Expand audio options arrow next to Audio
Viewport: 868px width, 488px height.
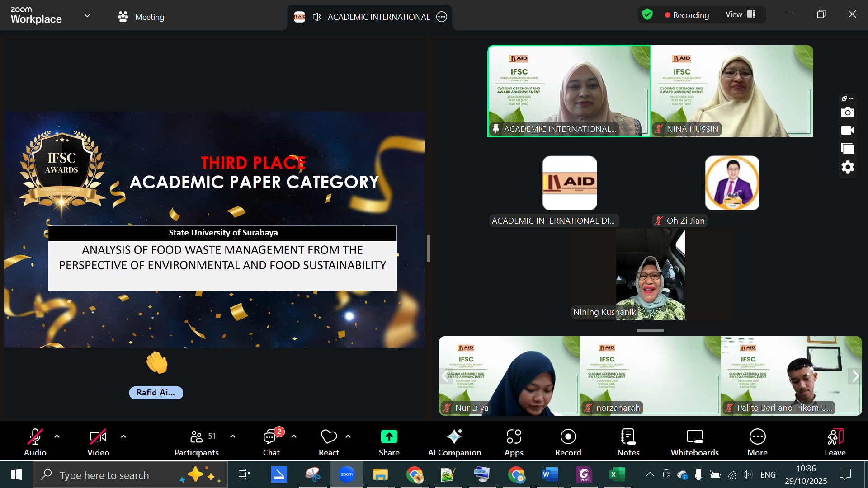57,436
